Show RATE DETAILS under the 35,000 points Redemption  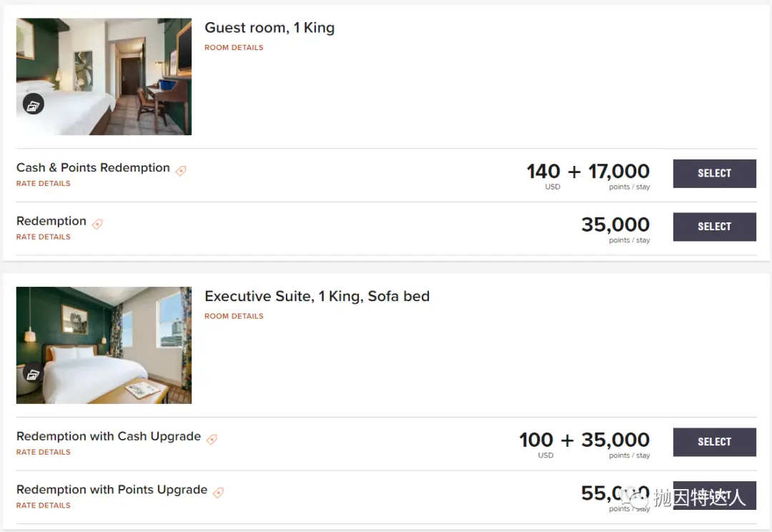pyautogui.click(x=44, y=237)
